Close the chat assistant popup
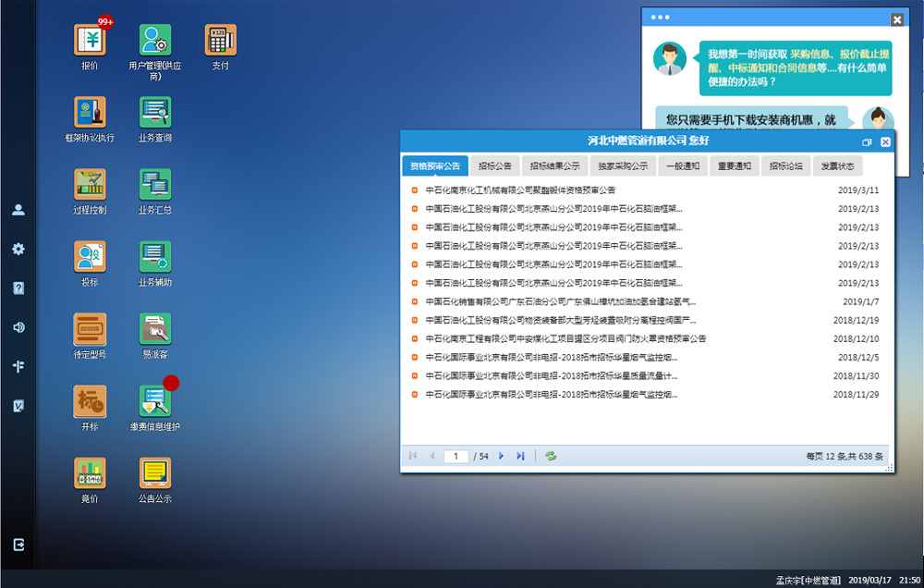This screenshot has width=924, height=588. pos(896,19)
